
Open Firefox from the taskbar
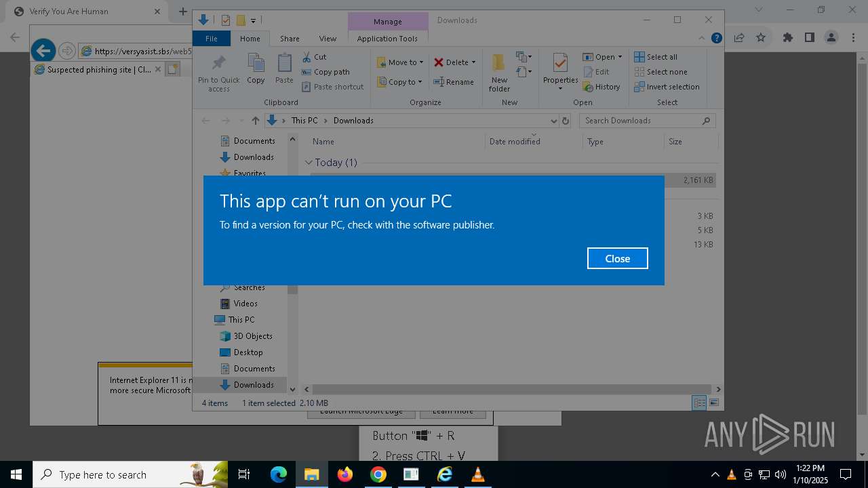click(345, 474)
